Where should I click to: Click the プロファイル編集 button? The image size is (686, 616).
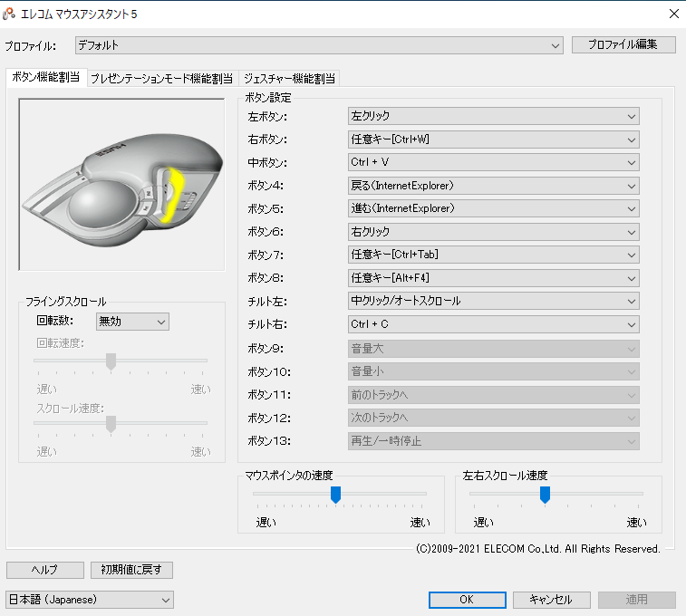click(x=623, y=44)
